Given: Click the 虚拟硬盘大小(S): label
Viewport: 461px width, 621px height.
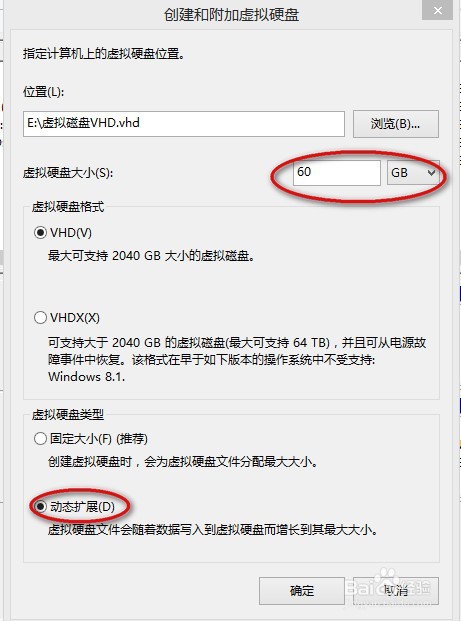Looking at the screenshot, I should (x=68, y=173).
